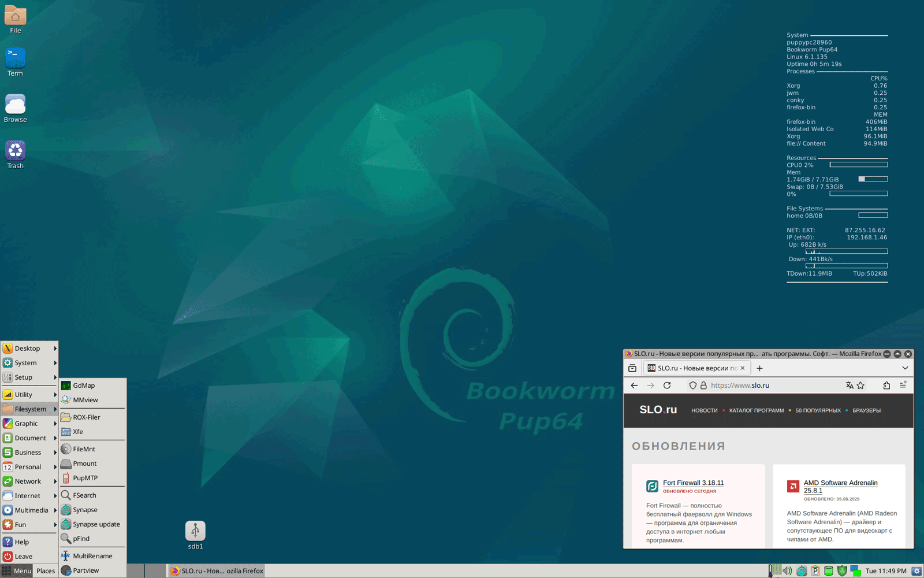924x578 pixels.
Task: Open the Browse desktop icon
Action: pos(16,109)
